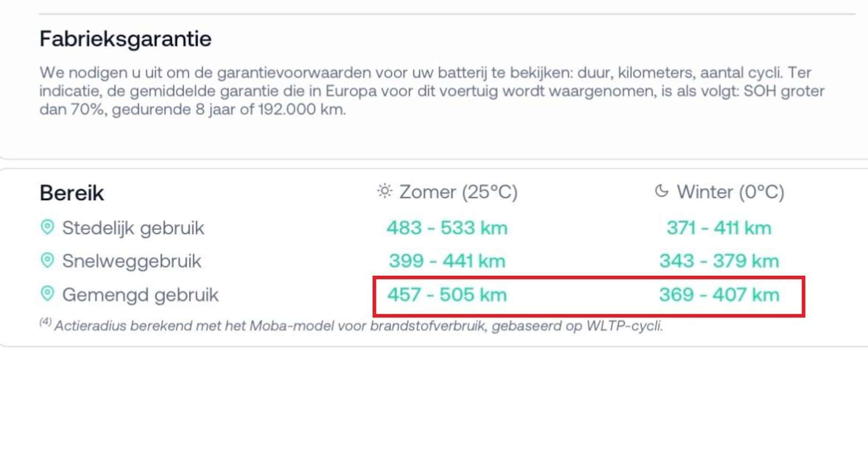Click the 343 - 379 km winter value

coord(719,261)
